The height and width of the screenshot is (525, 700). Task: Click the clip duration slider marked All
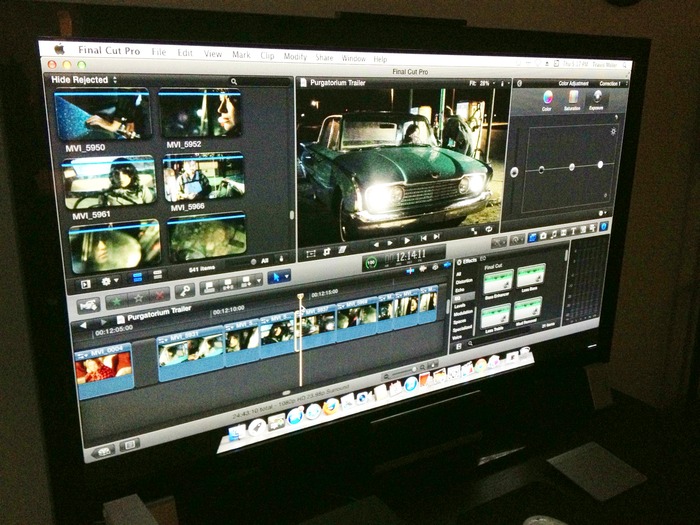coord(254,262)
